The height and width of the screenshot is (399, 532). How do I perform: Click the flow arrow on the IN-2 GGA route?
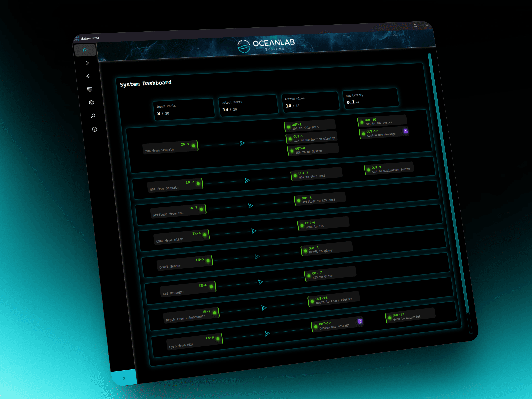click(x=247, y=180)
